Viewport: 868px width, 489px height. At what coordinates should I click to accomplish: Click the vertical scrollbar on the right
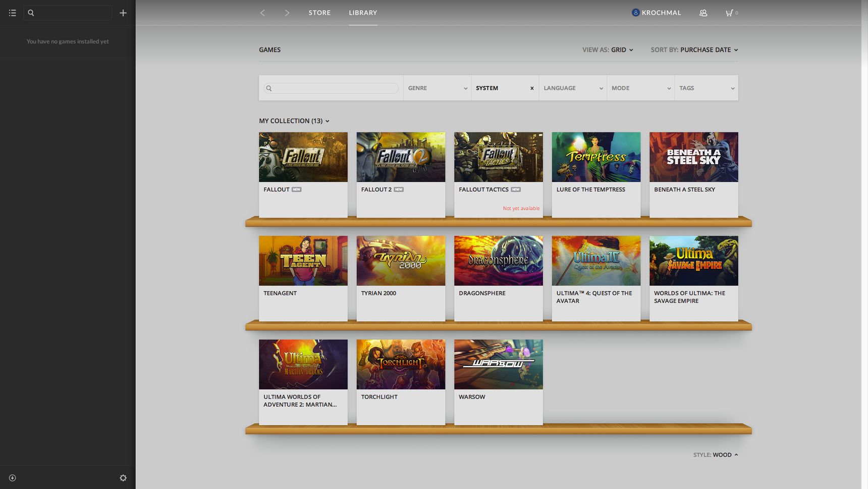point(864,244)
